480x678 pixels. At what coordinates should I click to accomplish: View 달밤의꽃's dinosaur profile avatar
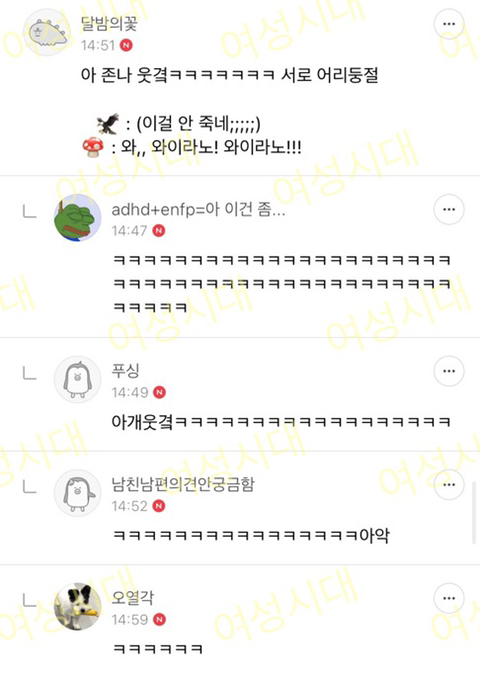click(x=46, y=32)
